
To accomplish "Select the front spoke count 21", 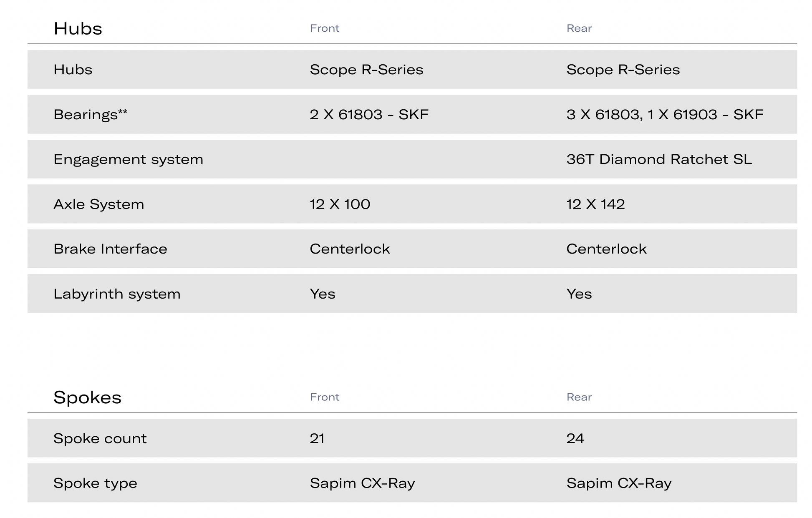I will click(317, 438).
